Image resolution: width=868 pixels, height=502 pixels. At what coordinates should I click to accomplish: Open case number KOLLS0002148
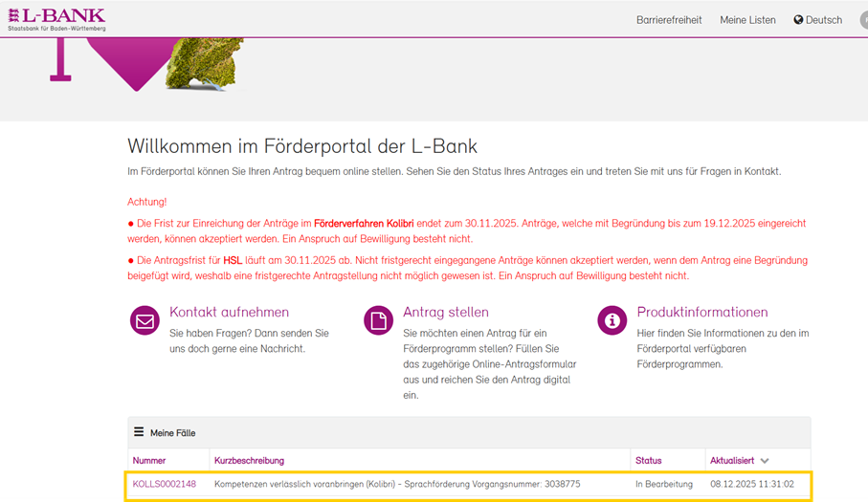pos(164,485)
